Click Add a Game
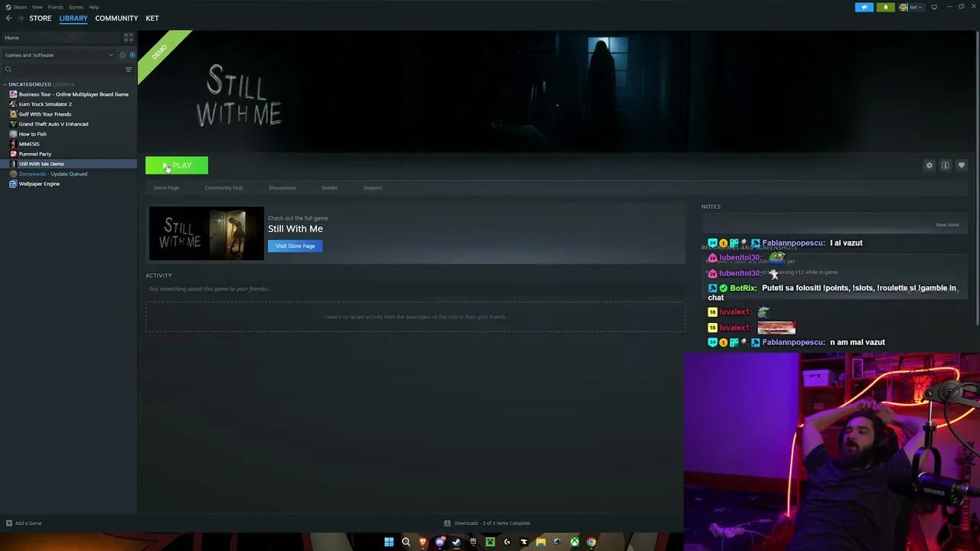980x551 pixels. coord(24,523)
